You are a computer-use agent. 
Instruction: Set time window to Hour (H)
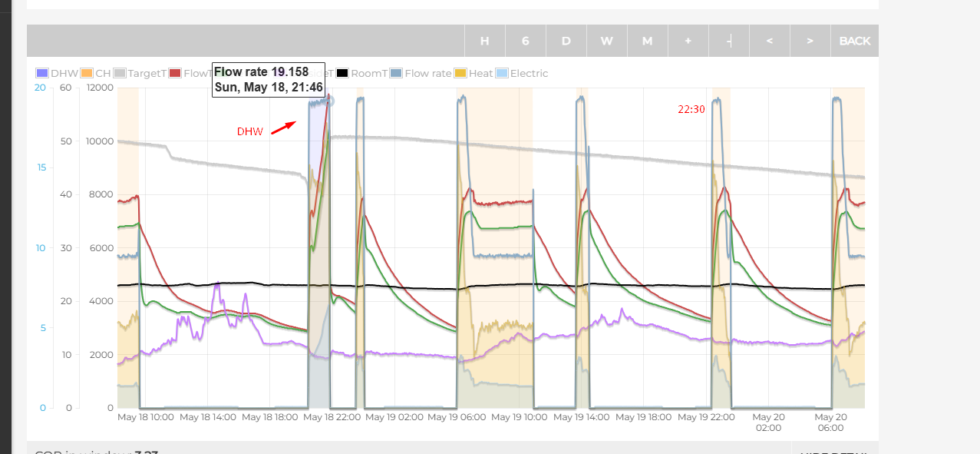pos(484,41)
